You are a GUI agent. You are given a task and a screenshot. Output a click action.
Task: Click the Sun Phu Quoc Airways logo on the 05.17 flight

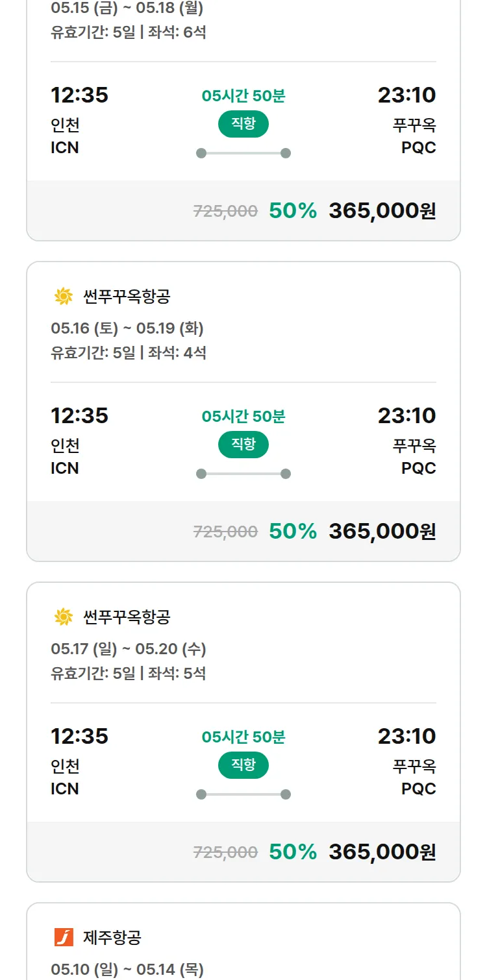[x=64, y=617]
